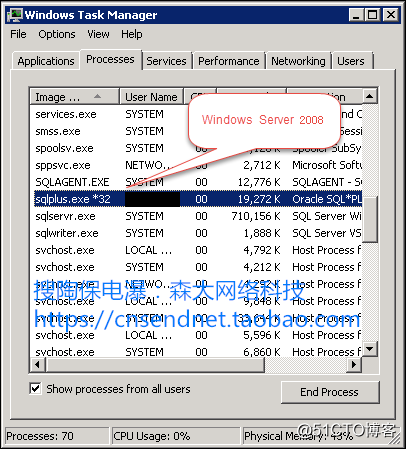
Task: Click the vertical scrollbar up arrow
Action: 369,96
